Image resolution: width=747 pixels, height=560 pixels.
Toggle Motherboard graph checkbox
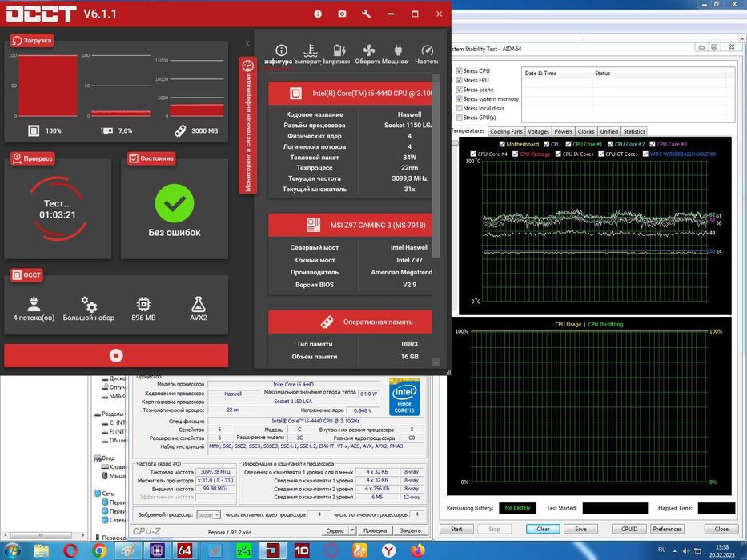point(502,144)
